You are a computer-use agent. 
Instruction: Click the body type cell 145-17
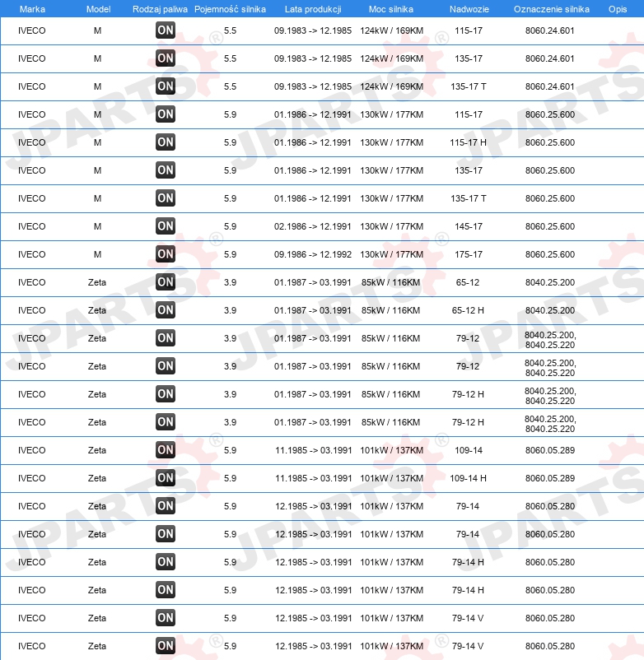(469, 226)
